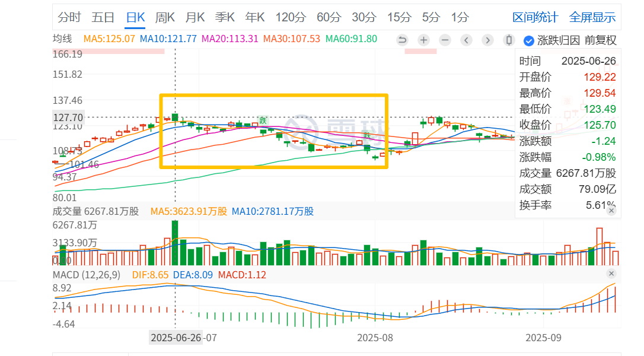Switch to the 周K tab
The width and height of the screenshot is (644, 356).
tap(165, 17)
